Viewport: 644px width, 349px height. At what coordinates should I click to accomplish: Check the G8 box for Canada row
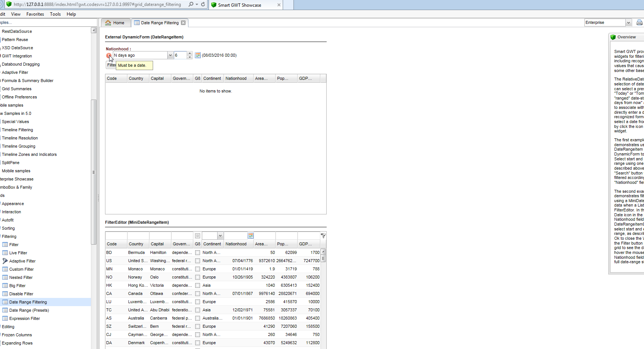[x=198, y=294]
